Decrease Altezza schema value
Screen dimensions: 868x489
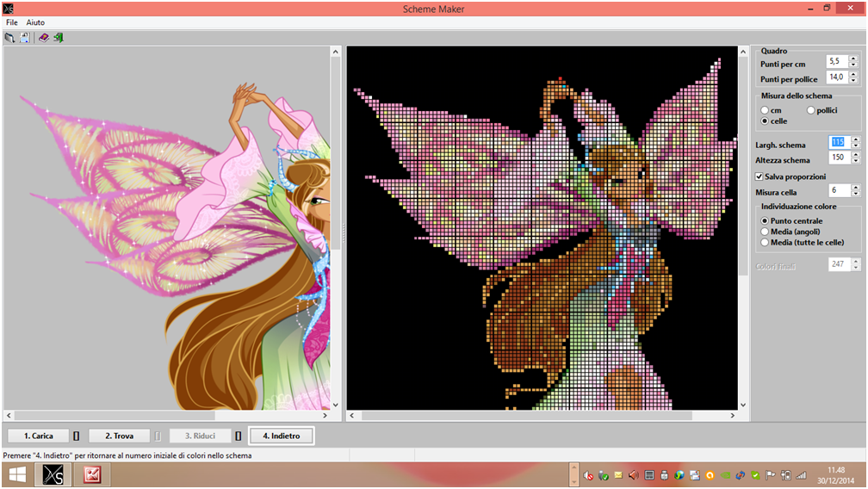point(856,161)
